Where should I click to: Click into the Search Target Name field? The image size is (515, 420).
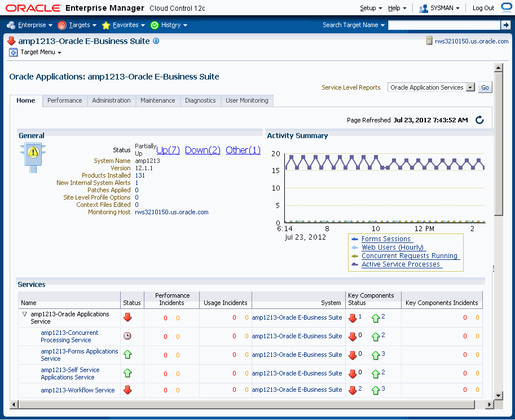(444, 25)
